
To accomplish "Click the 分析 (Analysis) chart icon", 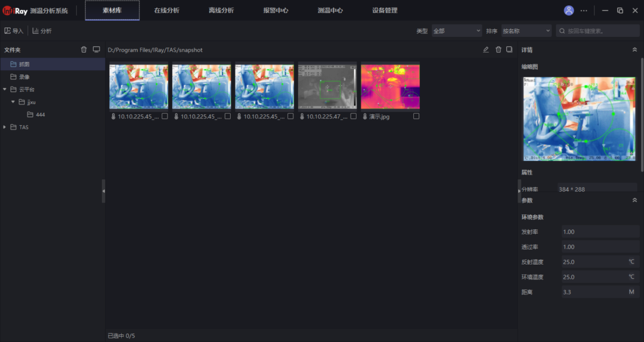I will click(x=36, y=31).
